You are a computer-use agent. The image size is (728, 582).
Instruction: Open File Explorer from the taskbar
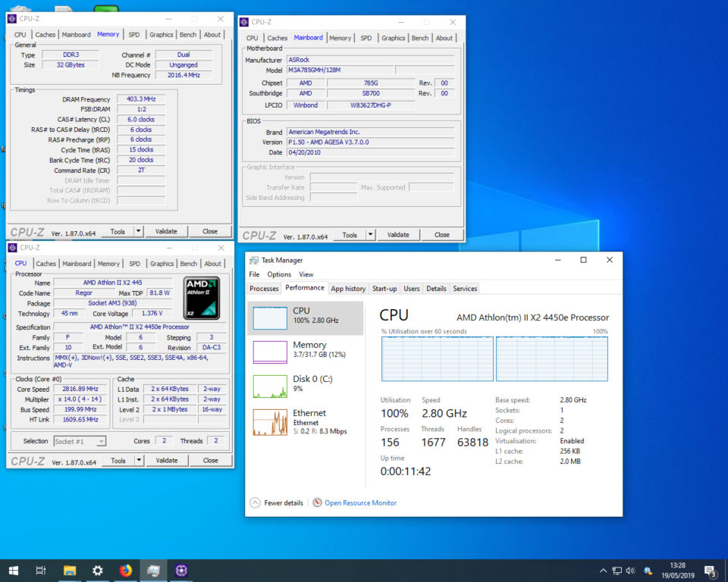coord(70,571)
